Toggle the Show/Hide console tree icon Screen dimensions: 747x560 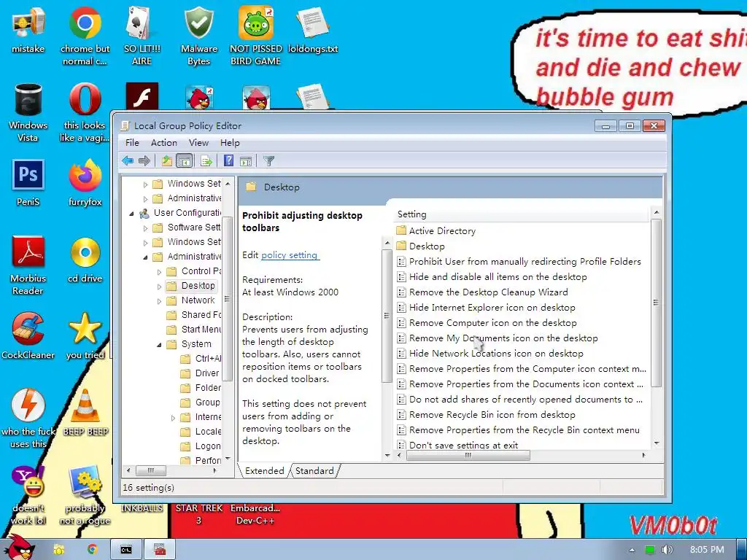[184, 161]
